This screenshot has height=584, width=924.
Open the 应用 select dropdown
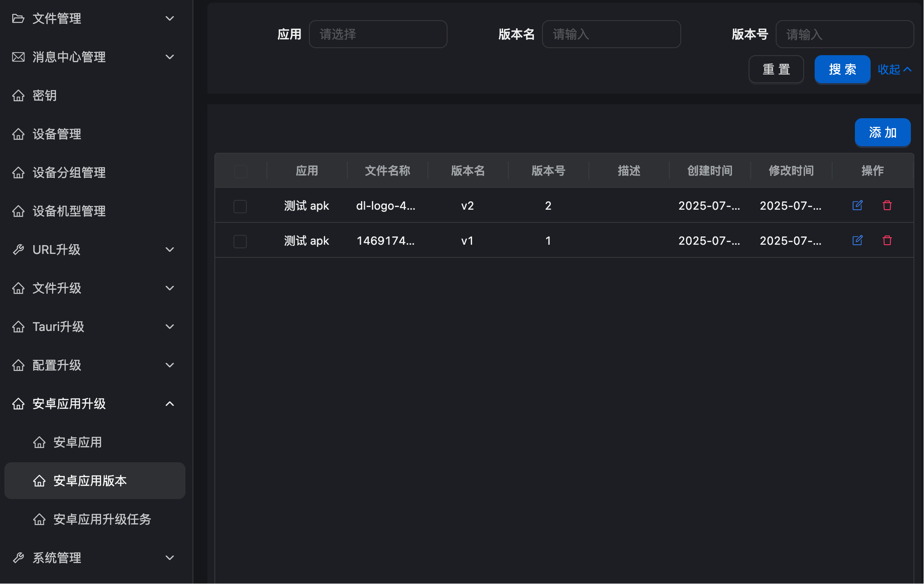378,34
